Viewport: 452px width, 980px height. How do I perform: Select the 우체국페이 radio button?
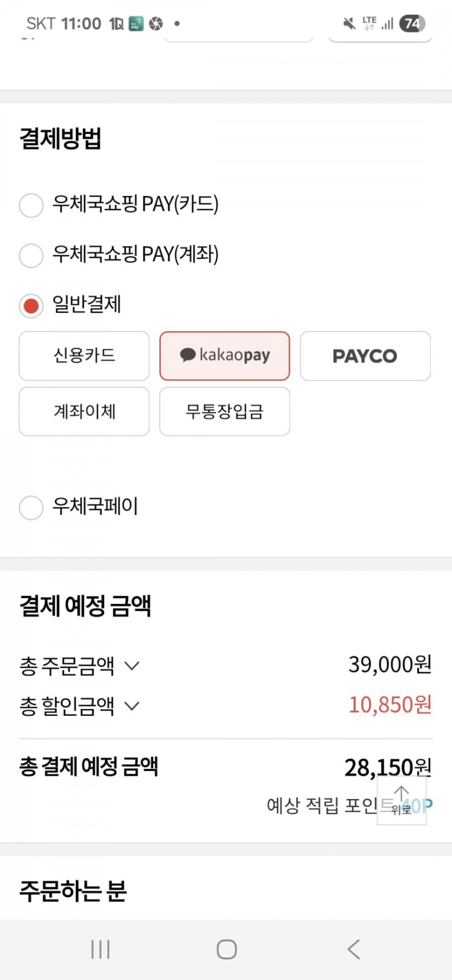click(x=31, y=508)
